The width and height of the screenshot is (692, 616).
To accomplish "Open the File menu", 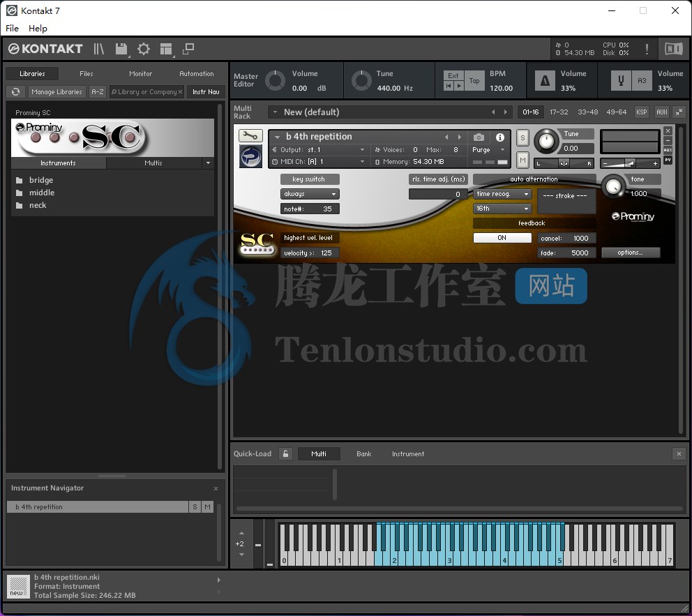I will pyautogui.click(x=13, y=28).
